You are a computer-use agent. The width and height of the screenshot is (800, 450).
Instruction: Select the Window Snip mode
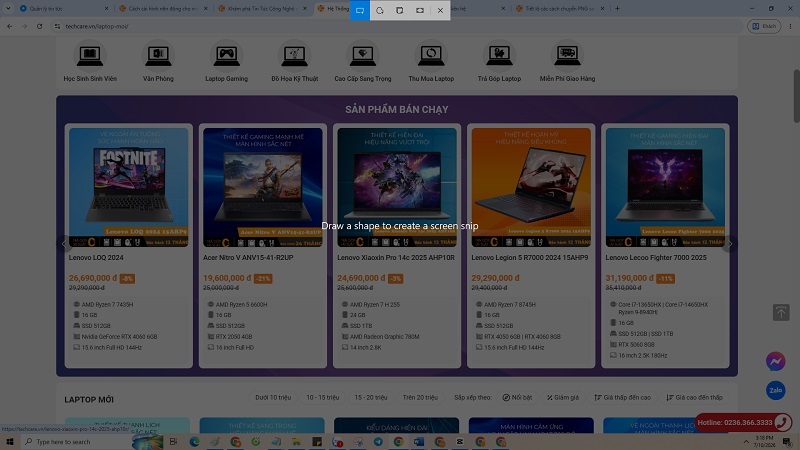pyautogui.click(x=399, y=10)
